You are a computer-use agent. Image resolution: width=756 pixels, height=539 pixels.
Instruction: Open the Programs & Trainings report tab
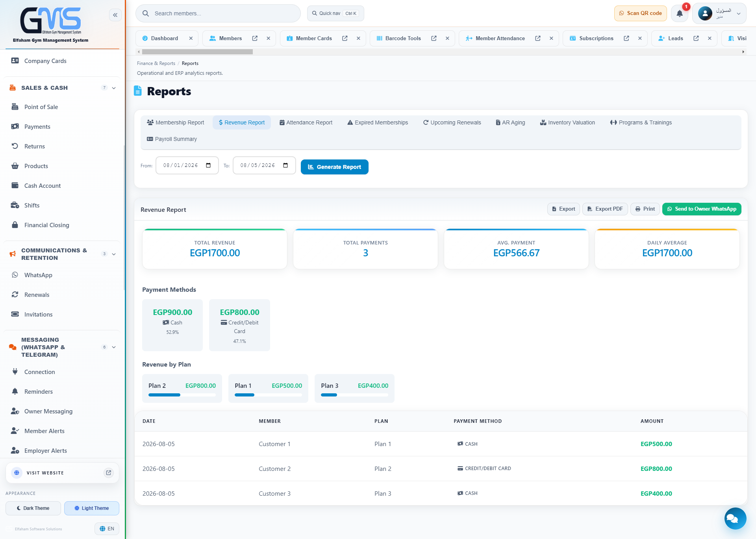(641, 122)
